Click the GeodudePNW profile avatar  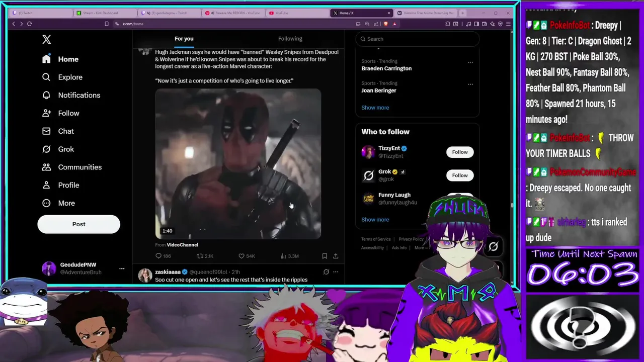tap(49, 268)
